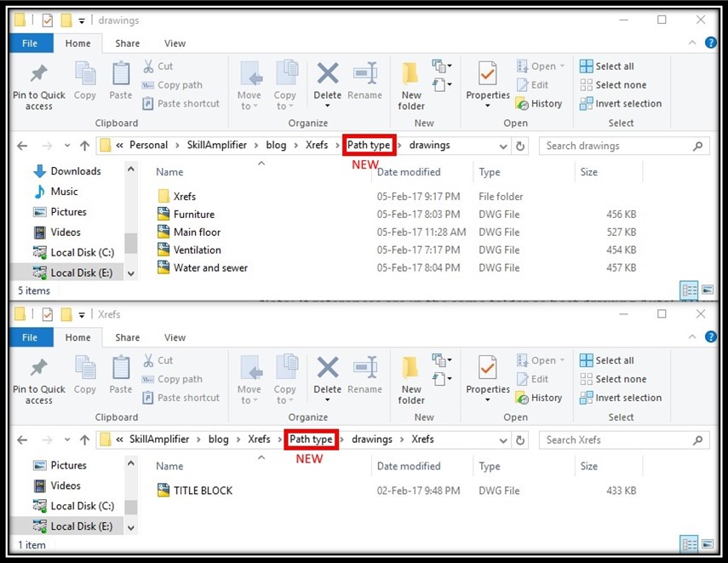Click drawings breadcrumb in Xrefs window
Screen dimensions: 728x563
(x=372, y=439)
